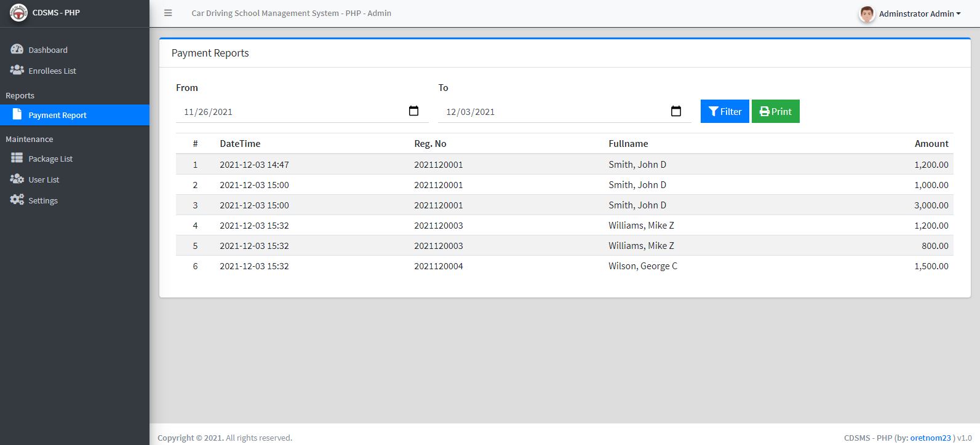
Task: Click the Dashboard gauge icon
Action: click(17, 49)
